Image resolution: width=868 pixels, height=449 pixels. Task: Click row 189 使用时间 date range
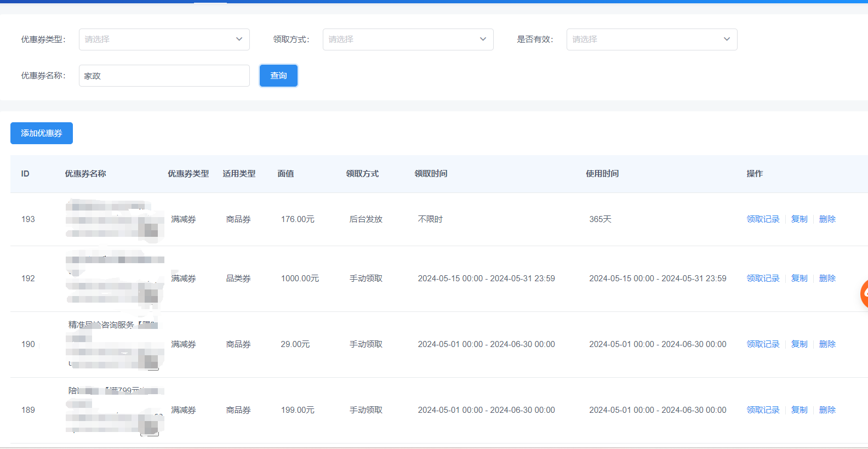point(658,410)
